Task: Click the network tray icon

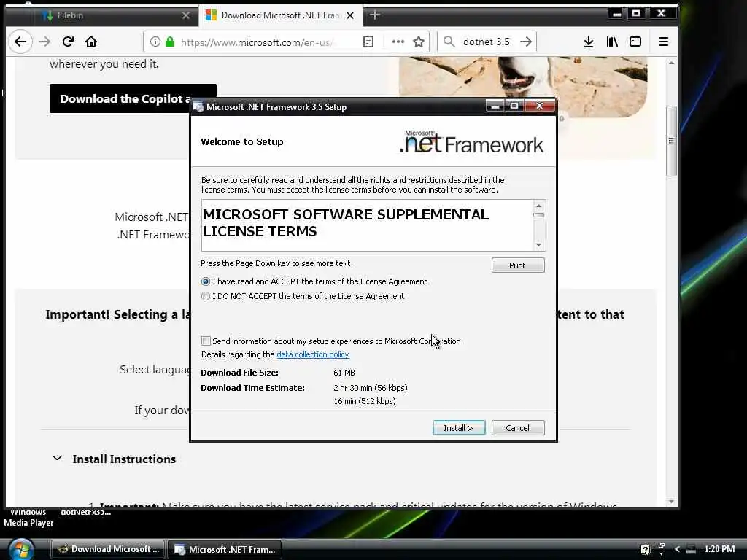Action: [x=691, y=550]
